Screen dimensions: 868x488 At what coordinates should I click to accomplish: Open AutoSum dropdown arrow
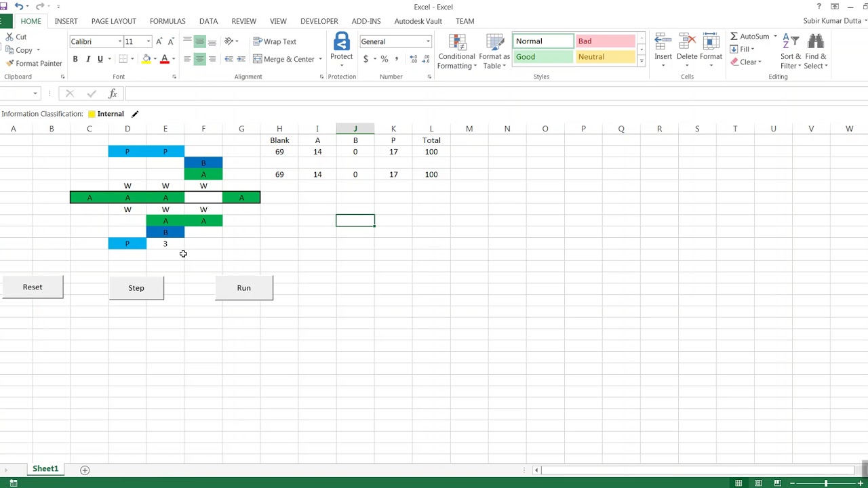pyautogui.click(x=775, y=37)
